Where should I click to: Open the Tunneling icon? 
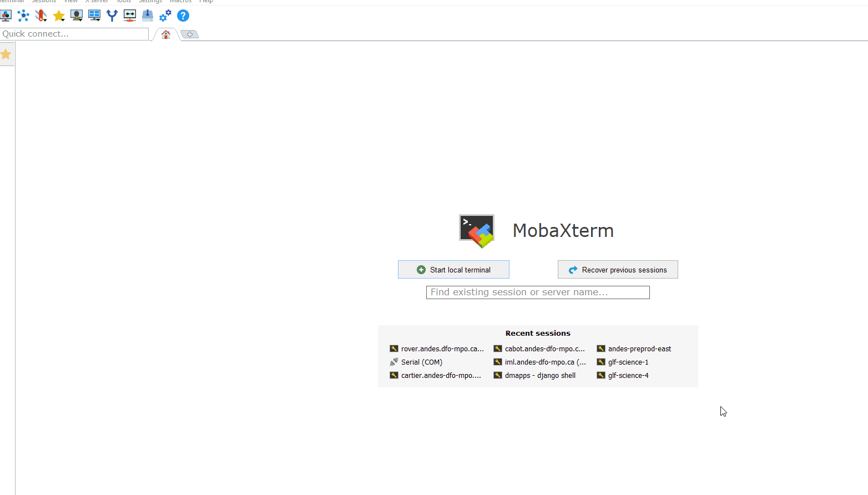pos(130,16)
